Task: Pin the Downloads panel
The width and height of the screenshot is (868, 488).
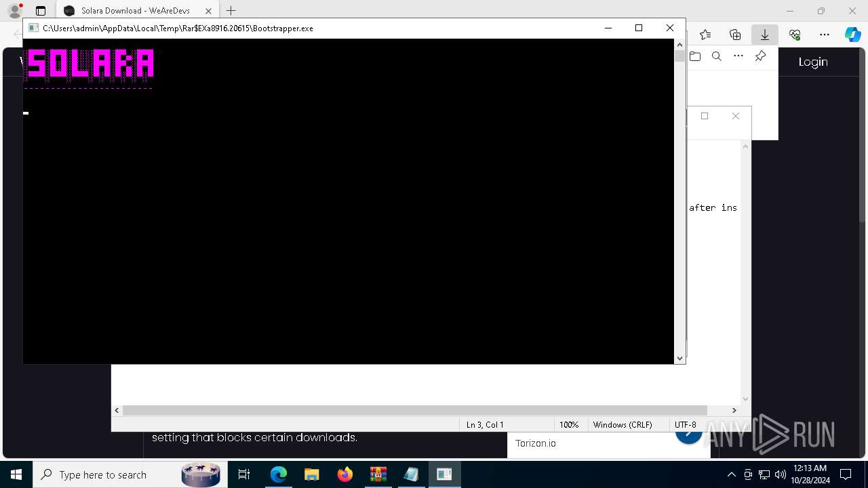Action: [x=760, y=56]
